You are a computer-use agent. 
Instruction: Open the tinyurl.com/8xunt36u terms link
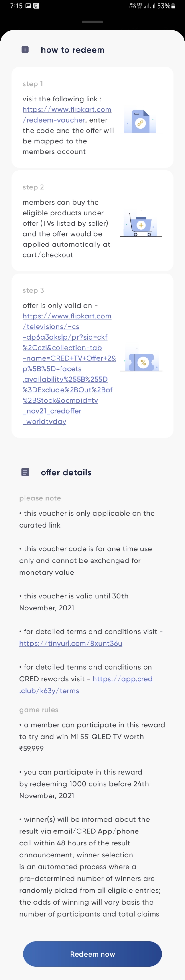(x=71, y=643)
